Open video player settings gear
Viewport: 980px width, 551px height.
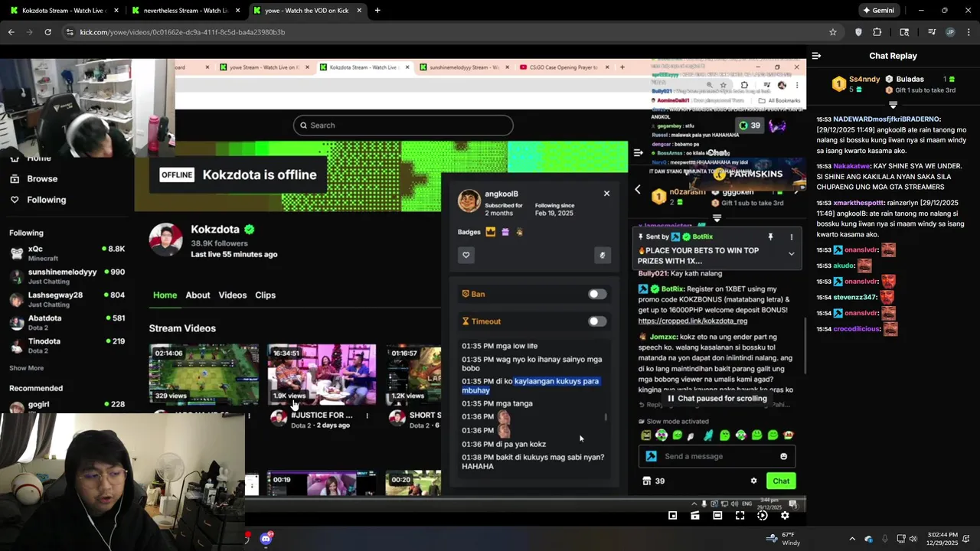click(785, 516)
